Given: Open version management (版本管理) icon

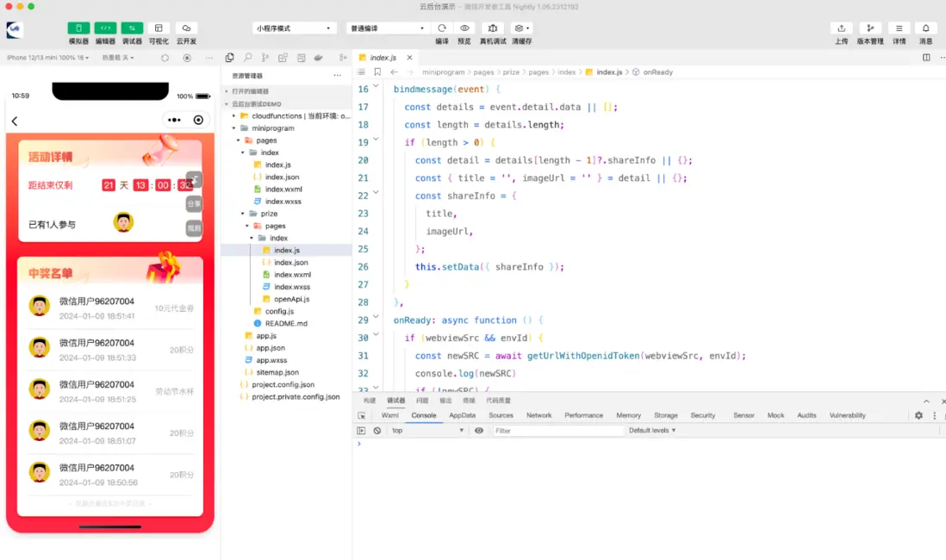Looking at the screenshot, I should (870, 28).
